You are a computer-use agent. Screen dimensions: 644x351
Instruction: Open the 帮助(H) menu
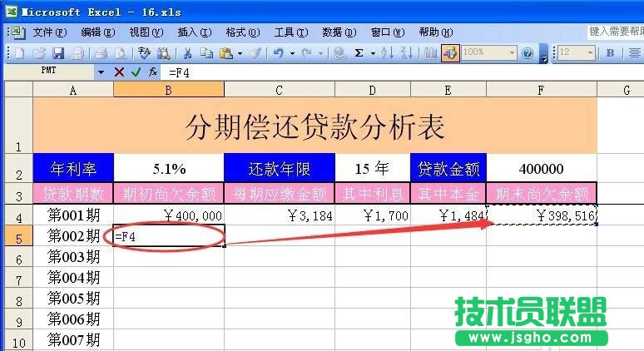pyautogui.click(x=436, y=32)
